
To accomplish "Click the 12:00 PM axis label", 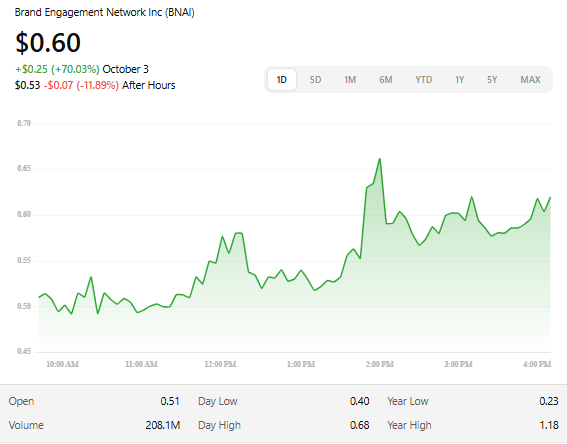I will 220,364.
